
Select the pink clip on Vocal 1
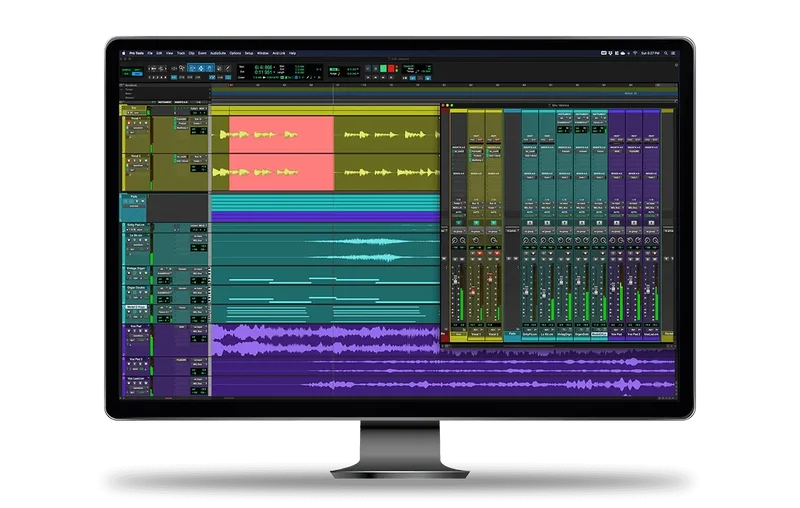pyautogui.click(x=282, y=135)
